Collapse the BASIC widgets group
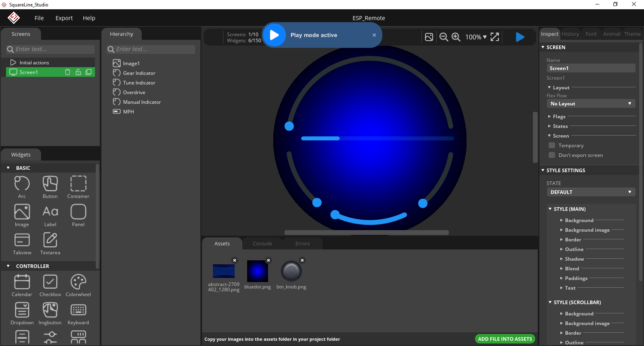This screenshot has height=346, width=644. pos(8,168)
